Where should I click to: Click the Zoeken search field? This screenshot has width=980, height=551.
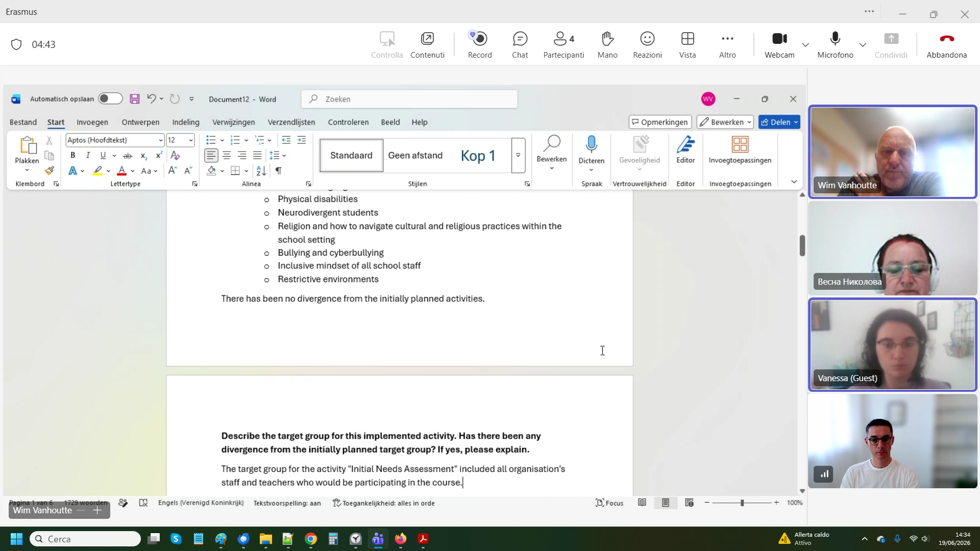point(409,99)
